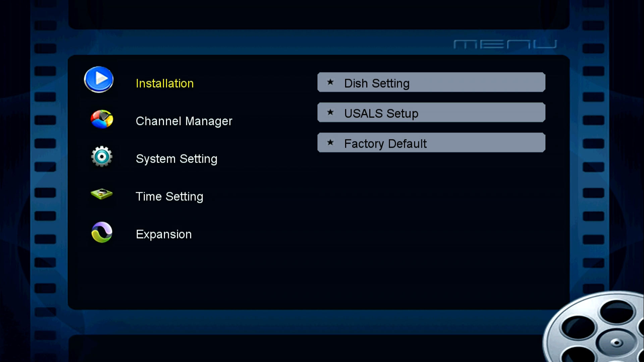This screenshot has height=362, width=644.
Task: Choose Time Setting from the menu
Action: (x=169, y=196)
